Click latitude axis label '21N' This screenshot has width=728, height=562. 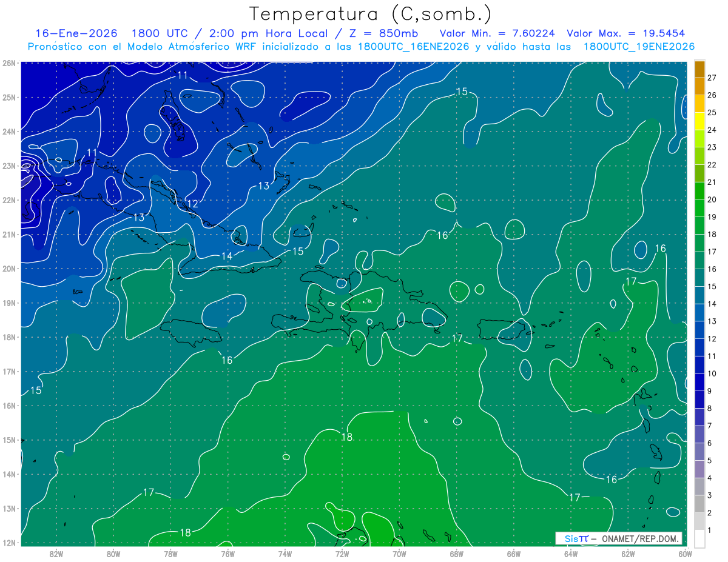pos(8,235)
